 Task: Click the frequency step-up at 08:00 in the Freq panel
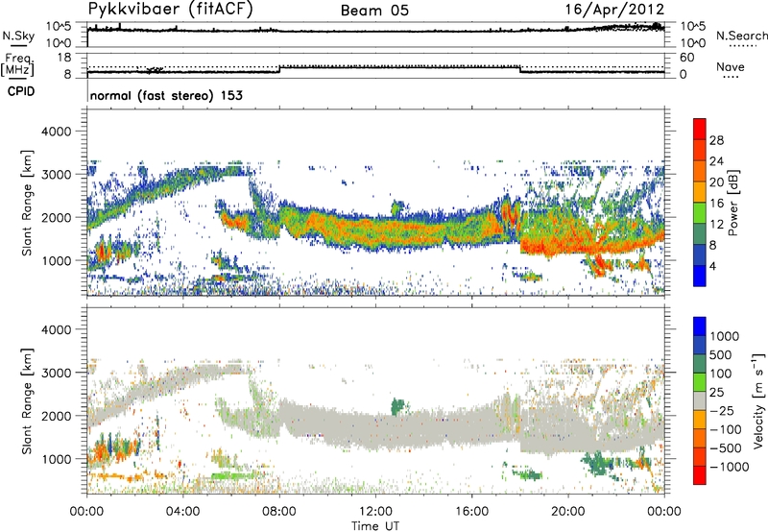[x=279, y=69]
